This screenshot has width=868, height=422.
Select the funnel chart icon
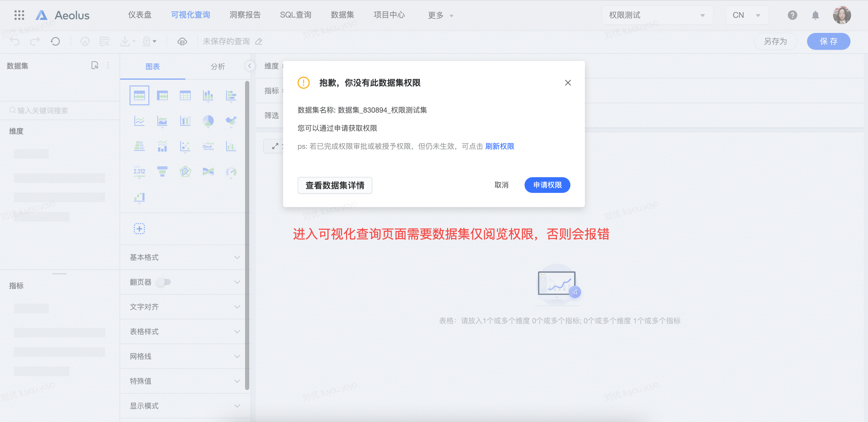162,171
